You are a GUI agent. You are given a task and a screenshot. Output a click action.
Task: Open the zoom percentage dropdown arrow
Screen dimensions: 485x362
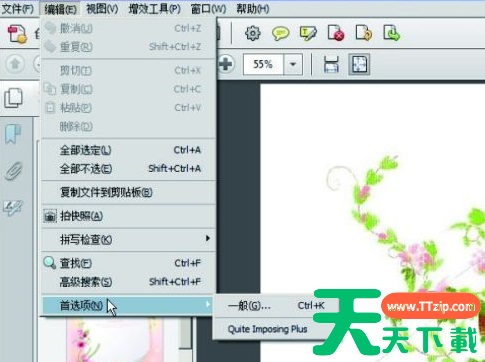[x=293, y=64]
